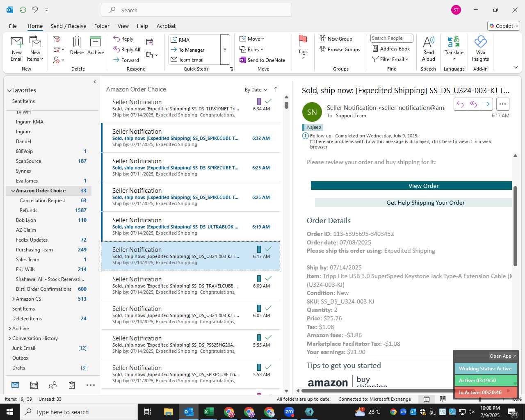Viewport: 525px width, 420px height.
Task: Open Viva Insights add-in
Action: coord(480,48)
